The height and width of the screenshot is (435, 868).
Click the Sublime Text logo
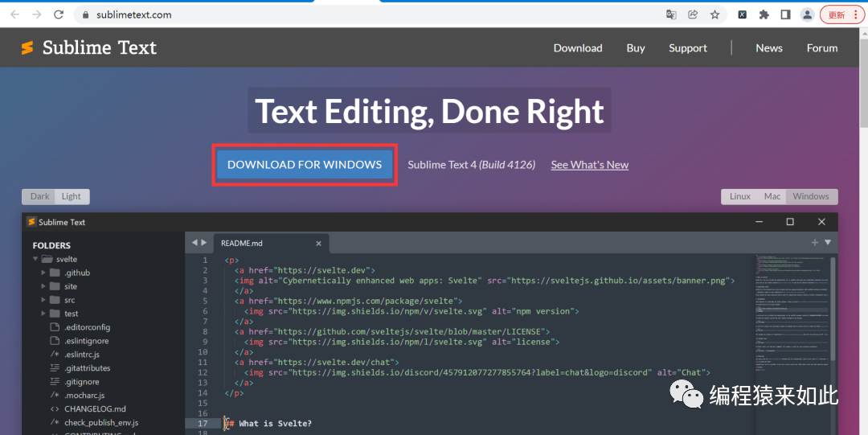[88, 47]
